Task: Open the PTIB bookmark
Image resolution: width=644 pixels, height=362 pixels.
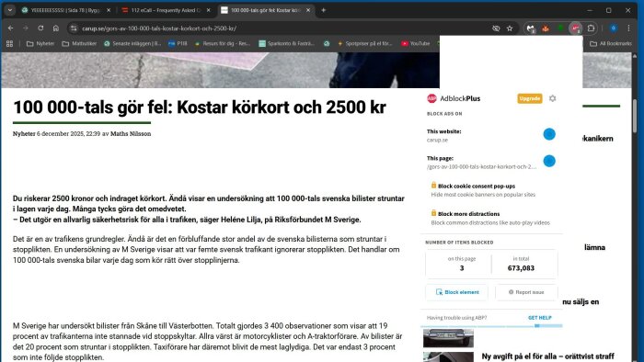Action: [x=178, y=43]
